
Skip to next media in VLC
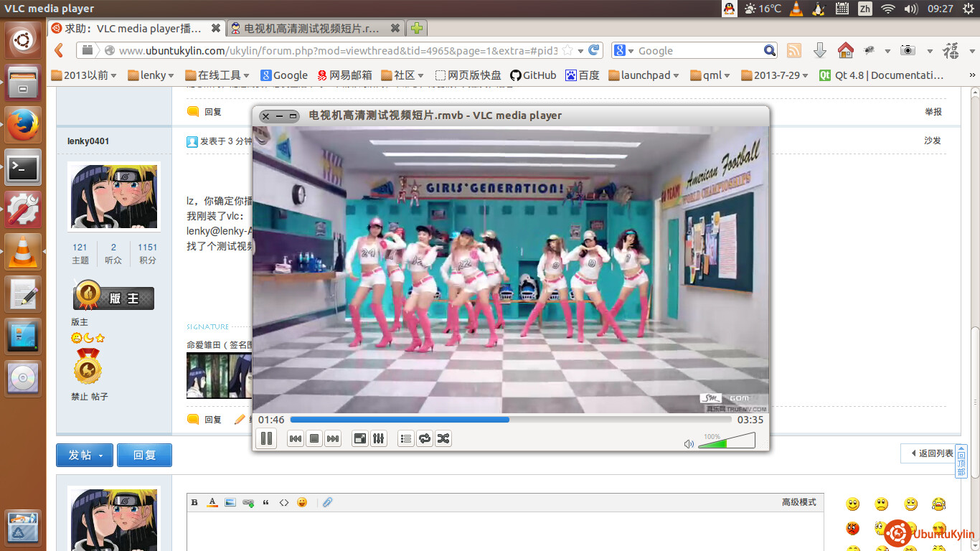pos(332,438)
